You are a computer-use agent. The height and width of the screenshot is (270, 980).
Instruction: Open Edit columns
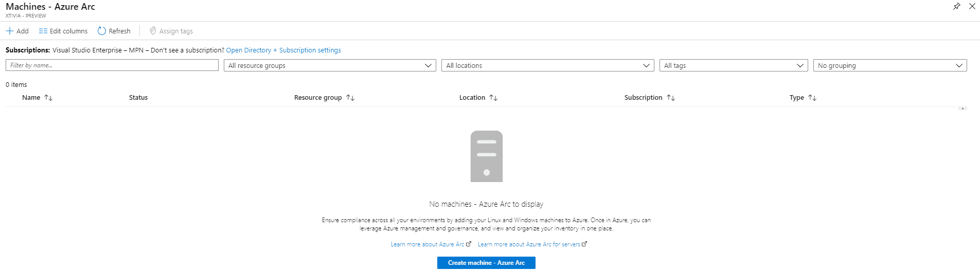(63, 31)
